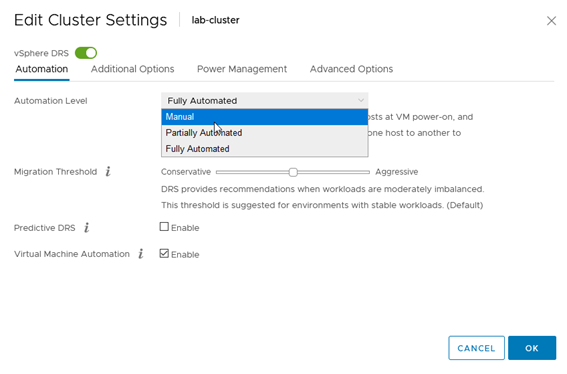Enable the Predictive DRS checkbox
The height and width of the screenshot is (374, 567).
(x=164, y=227)
